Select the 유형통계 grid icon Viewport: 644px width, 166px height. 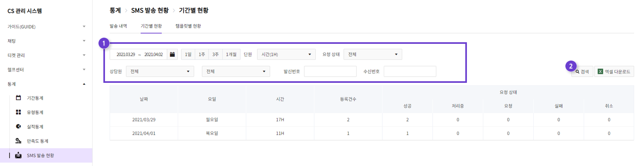pos(18,112)
